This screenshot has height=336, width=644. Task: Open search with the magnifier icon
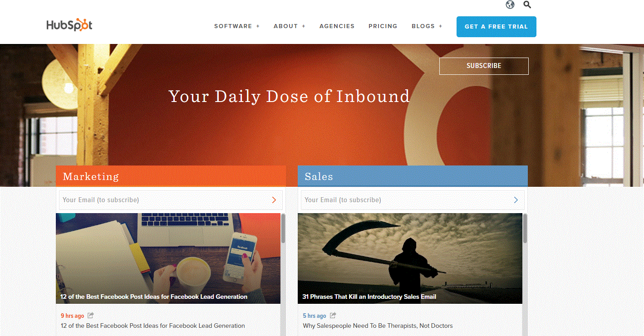tap(527, 5)
